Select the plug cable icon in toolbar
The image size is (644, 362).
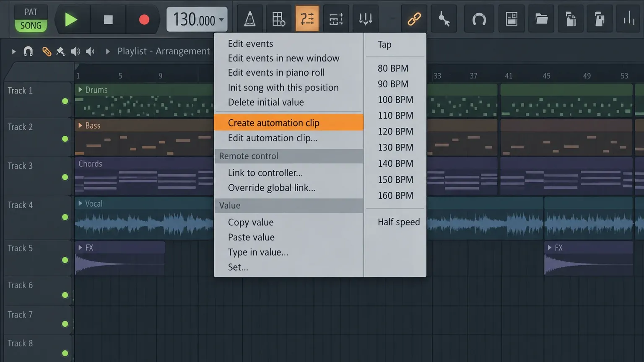coord(444,19)
